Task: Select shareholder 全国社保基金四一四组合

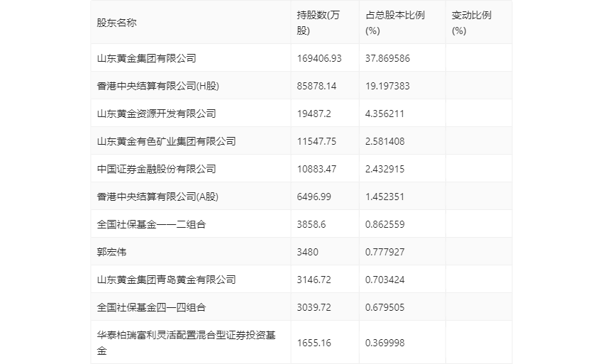Action: pyautogui.click(x=151, y=307)
